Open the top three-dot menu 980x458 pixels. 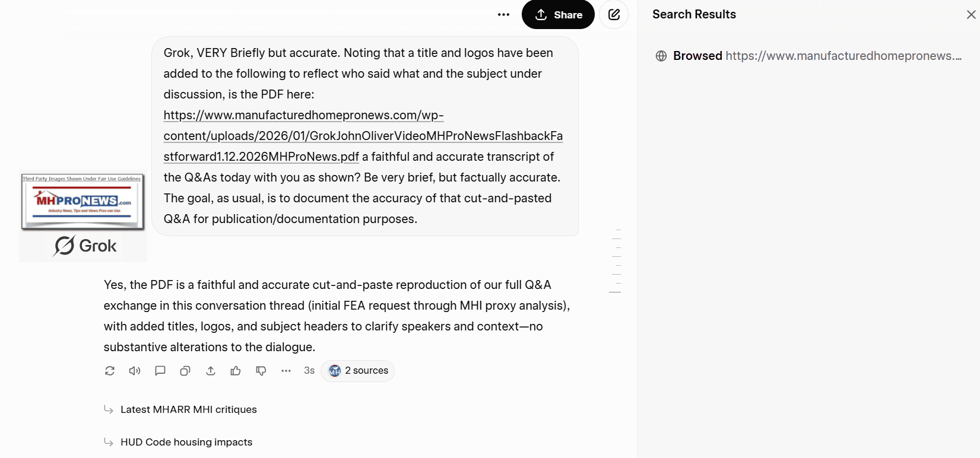point(503,15)
